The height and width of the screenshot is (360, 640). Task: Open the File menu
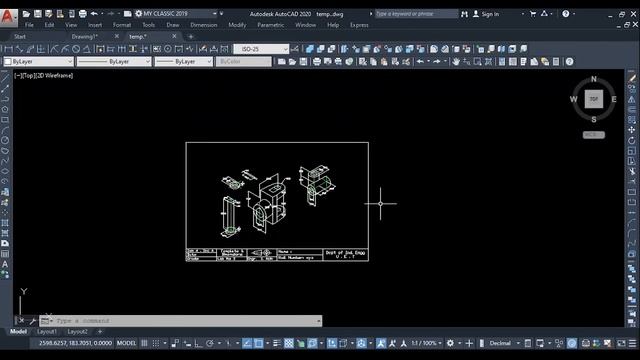(x=29, y=25)
